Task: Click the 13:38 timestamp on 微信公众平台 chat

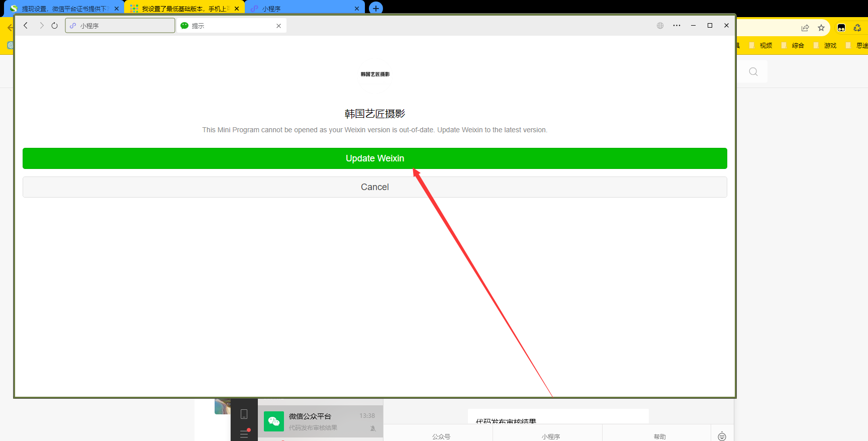Action: click(367, 416)
